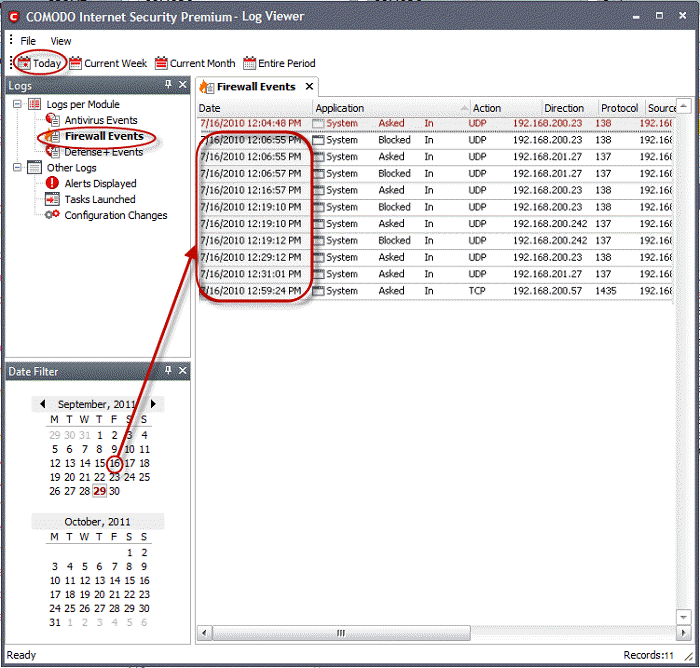Sort by the Date column header

tap(255, 108)
